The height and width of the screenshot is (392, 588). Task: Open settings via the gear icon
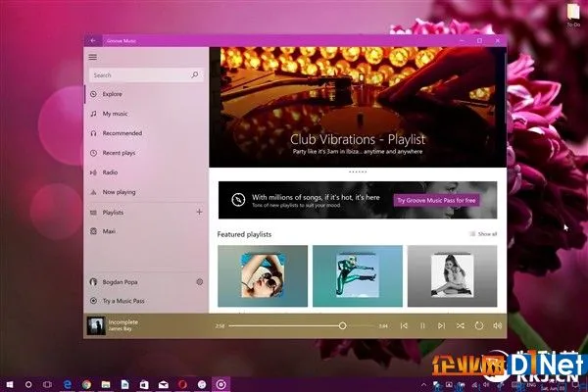point(200,281)
